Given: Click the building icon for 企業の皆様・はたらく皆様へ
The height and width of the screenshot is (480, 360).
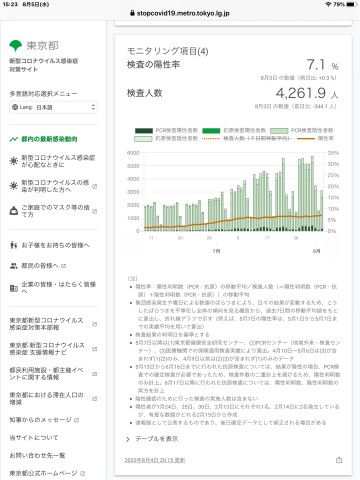Looking at the screenshot, I should tap(14, 288).
